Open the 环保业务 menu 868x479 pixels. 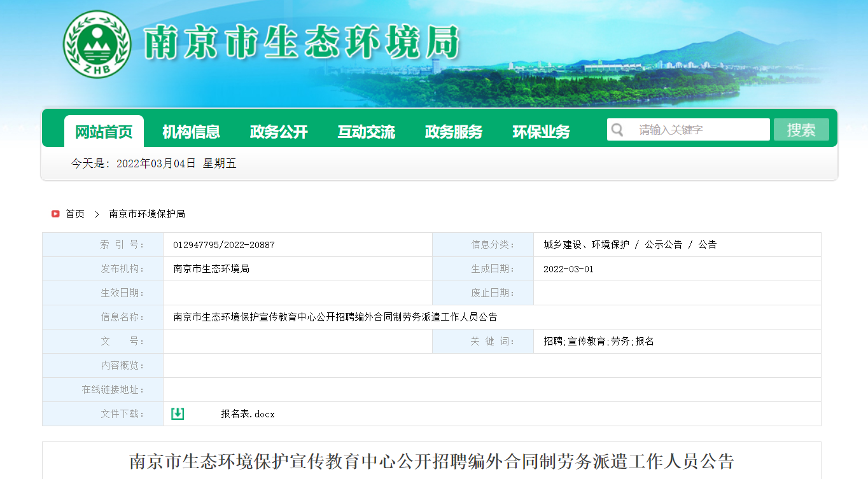click(541, 132)
